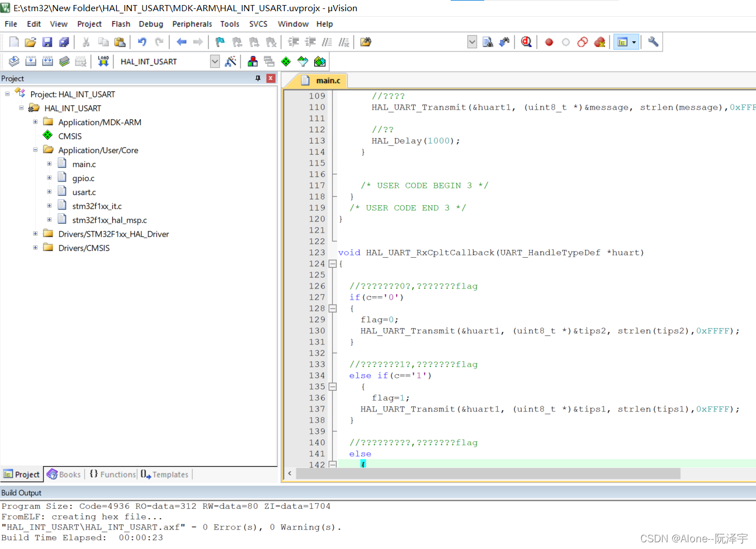Open the Peripherals menu
Screen dimensions: 756x549
[x=192, y=24]
